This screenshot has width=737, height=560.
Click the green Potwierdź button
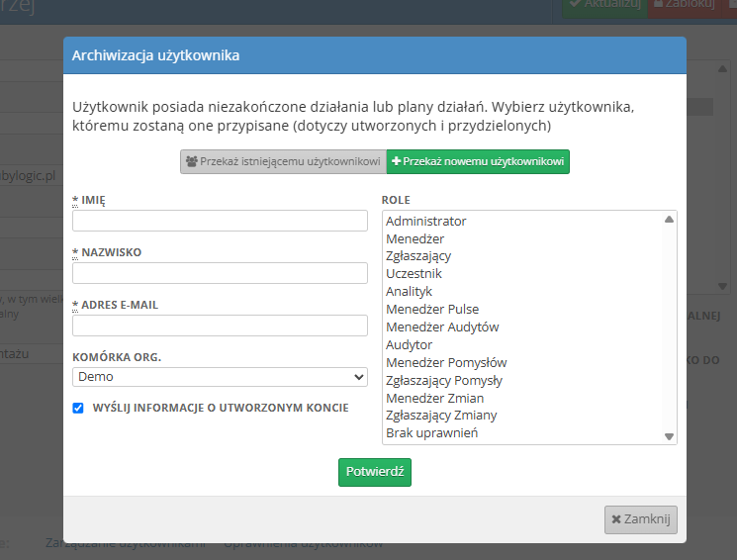(375, 472)
